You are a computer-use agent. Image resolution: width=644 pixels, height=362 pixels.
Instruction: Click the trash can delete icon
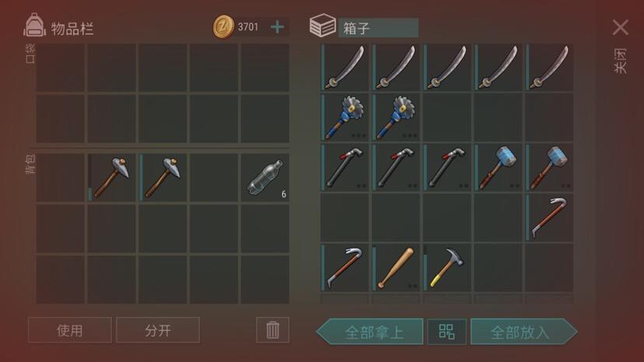[x=273, y=330]
